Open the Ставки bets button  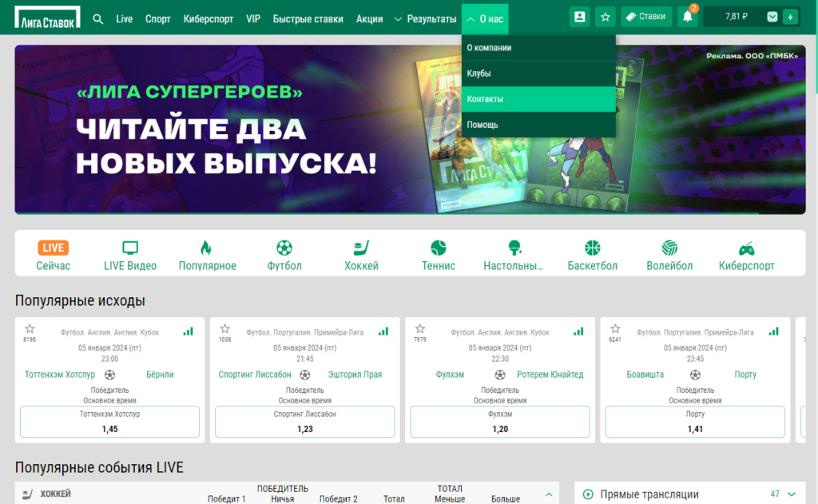point(645,17)
